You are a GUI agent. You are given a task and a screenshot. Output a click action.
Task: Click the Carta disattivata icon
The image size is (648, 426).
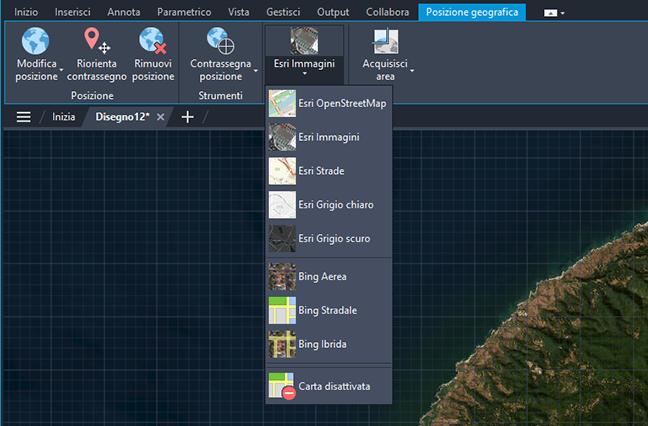pos(282,386)
